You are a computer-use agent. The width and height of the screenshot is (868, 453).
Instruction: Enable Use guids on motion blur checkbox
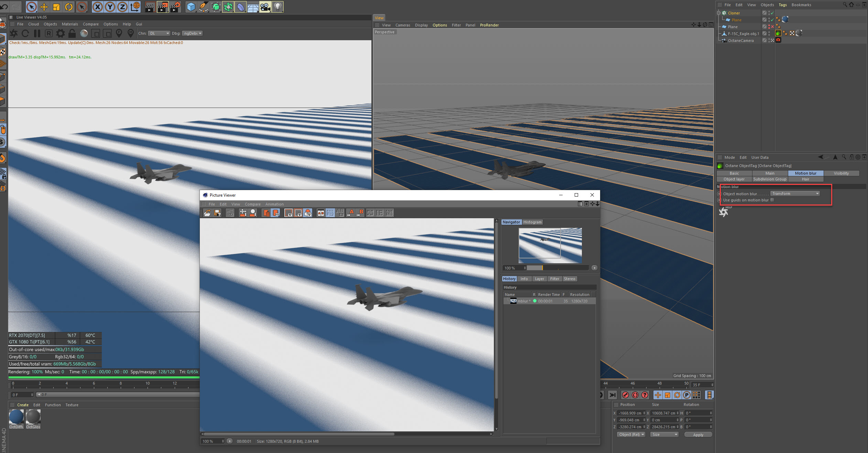tap(772, 200)
